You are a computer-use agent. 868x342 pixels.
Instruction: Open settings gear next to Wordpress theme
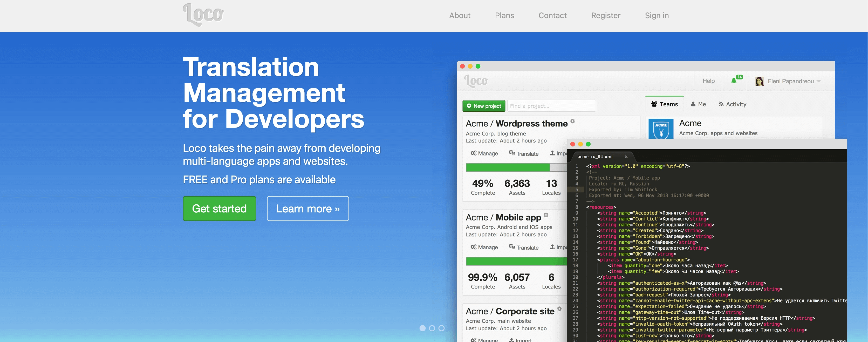tap(572, 121)
